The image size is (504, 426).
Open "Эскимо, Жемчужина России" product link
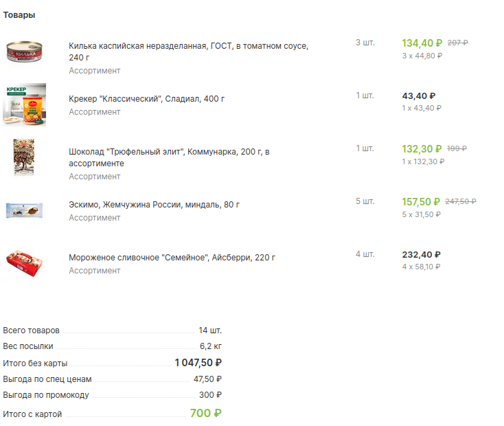[154, 205]
